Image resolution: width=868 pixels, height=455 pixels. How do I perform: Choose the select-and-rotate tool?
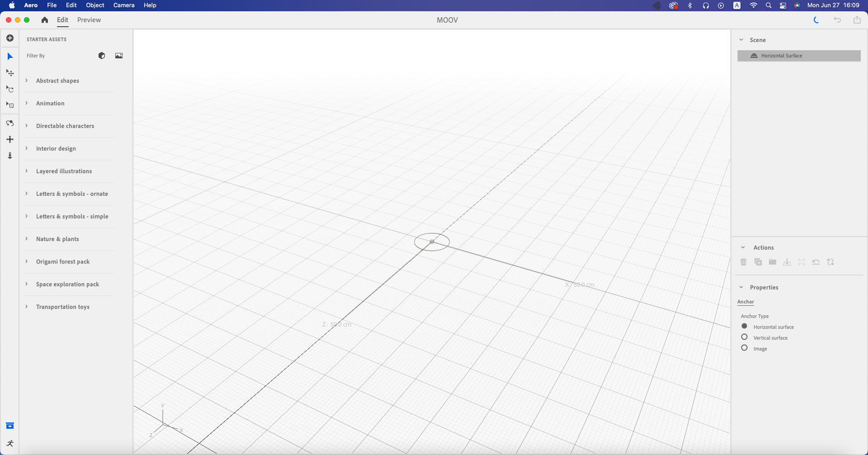pyautogui.click(x=10, y=89)
